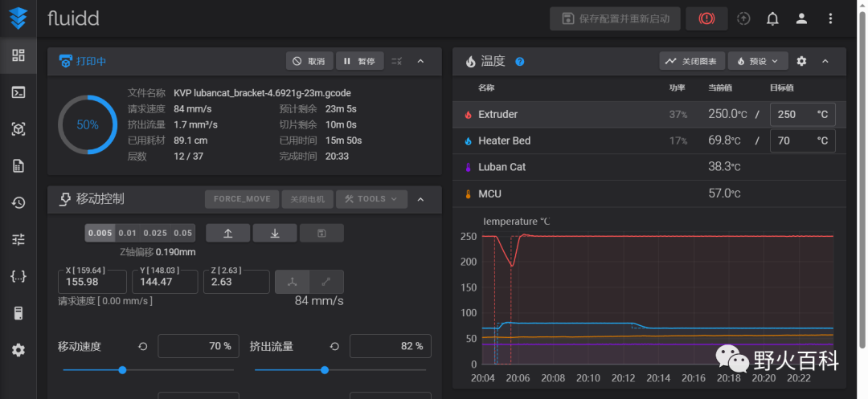Click the gcode file name text
Screen dimensions: 868x399
[262, 93]
